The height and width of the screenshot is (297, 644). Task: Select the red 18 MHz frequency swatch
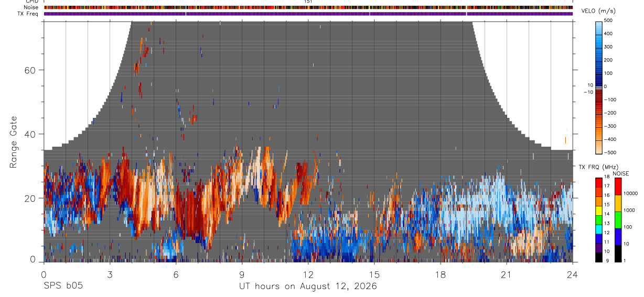pos(599,182)
